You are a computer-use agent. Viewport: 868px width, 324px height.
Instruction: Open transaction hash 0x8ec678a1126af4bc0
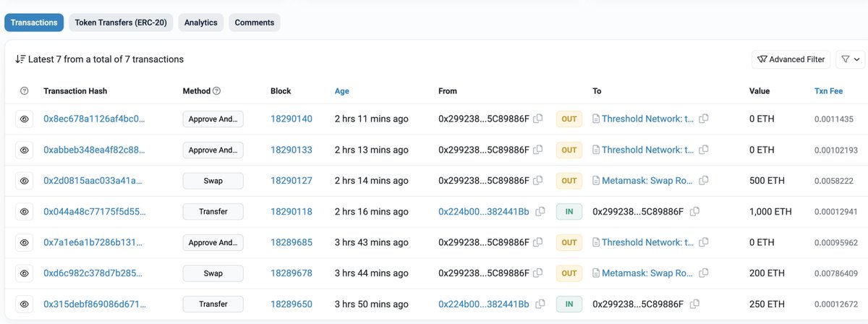[x=94, y=119]
